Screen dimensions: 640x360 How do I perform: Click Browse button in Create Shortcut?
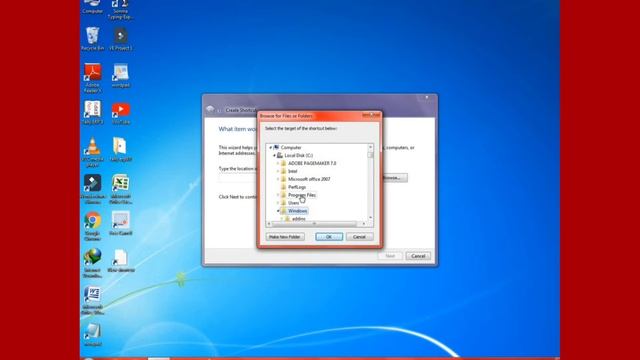click(392, 178)
